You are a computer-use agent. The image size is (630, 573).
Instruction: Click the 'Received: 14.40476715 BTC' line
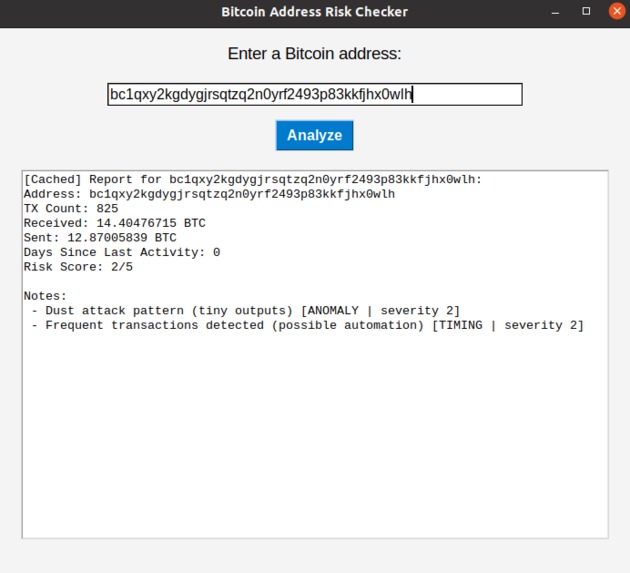(115, 223)
